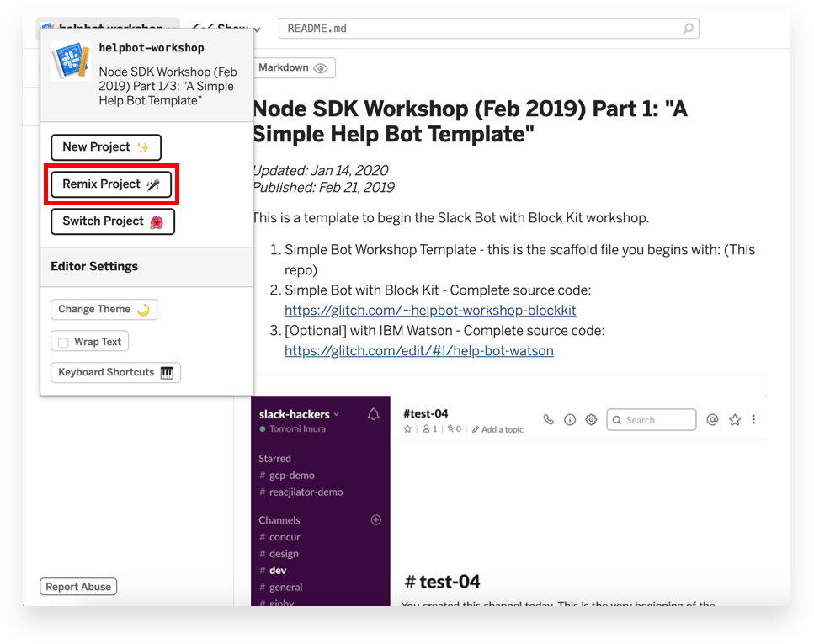Screen dimensions: 814x644
Task: Select the concur channel
Action: [279, 537]
